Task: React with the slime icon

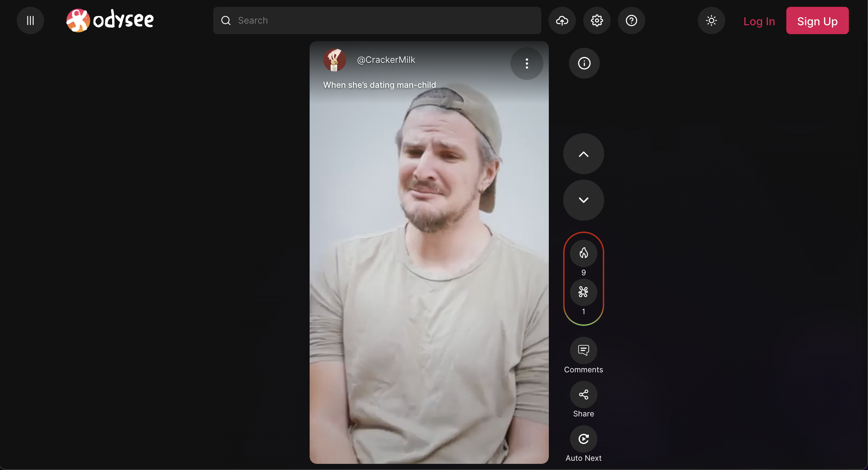Action: pos(583,292)
